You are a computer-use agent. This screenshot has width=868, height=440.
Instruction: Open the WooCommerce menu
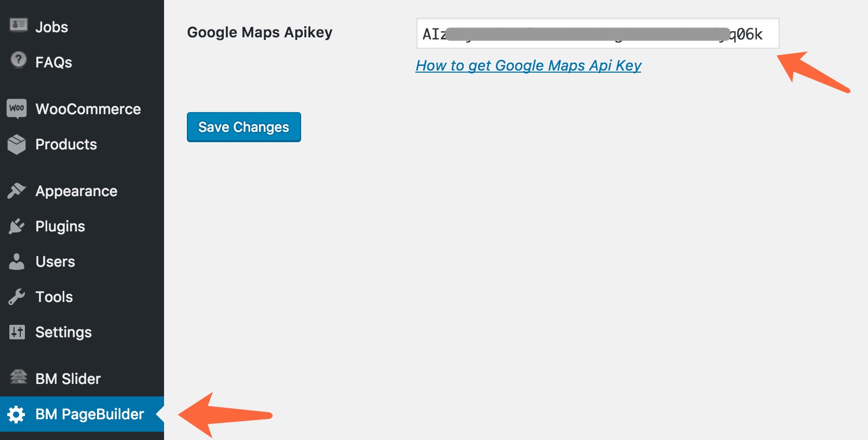coord(88,109)
